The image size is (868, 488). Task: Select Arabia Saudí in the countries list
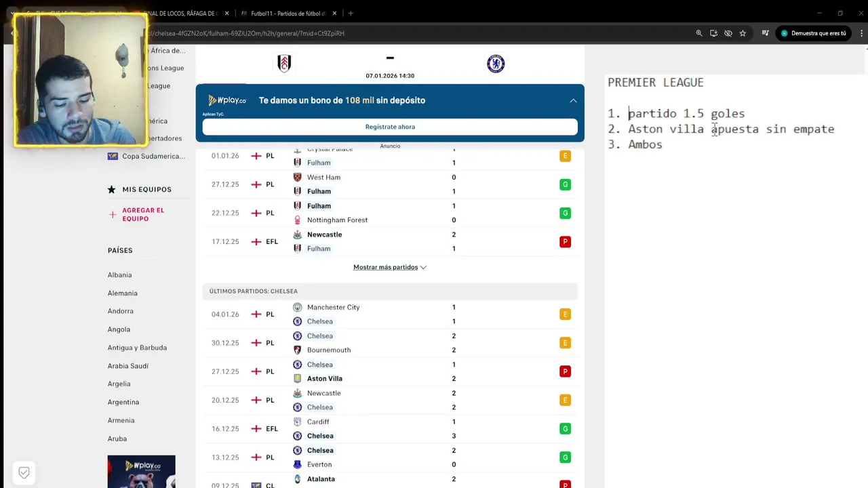pyautogui.click(x=127, y=366)
